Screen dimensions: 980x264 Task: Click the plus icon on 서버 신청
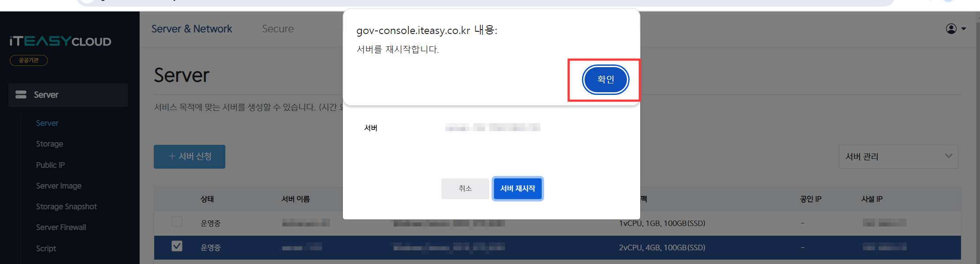pos(172,156)
